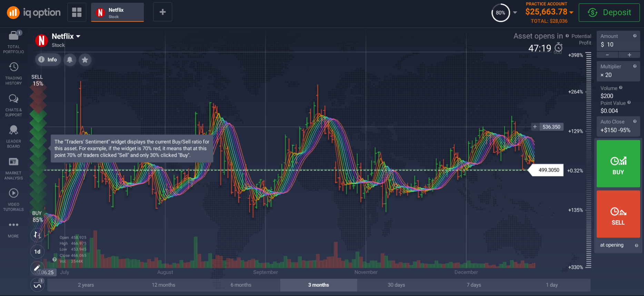Change the 1d candle interval
The image size is (644, 296).
[x=37, y=252]
